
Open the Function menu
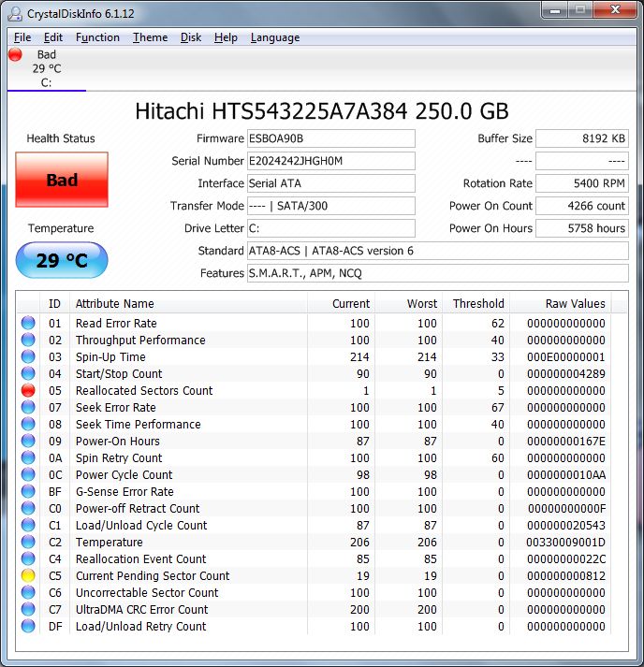point(97,37)
